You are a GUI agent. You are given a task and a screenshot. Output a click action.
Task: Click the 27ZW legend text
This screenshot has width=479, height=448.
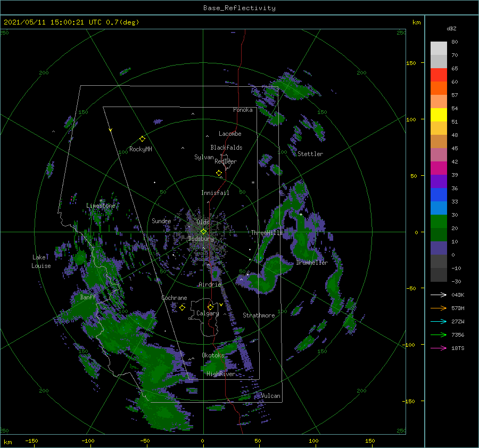point(458,322)
